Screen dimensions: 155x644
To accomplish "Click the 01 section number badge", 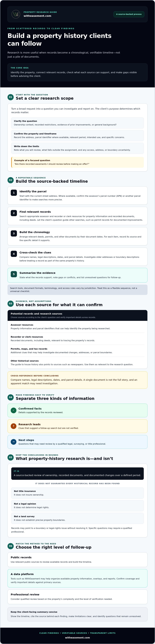I will click(10, 97).
